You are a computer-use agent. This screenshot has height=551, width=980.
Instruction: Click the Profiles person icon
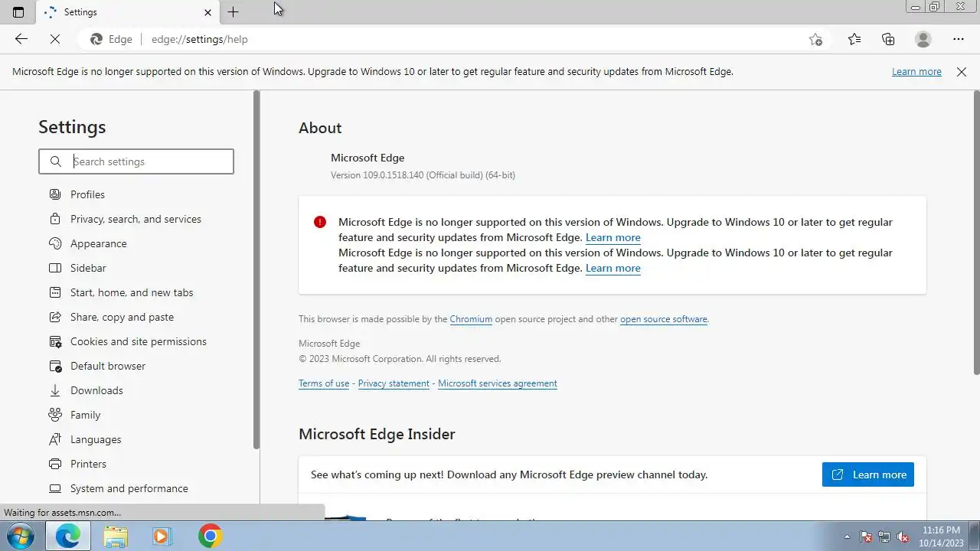point(55,194)
